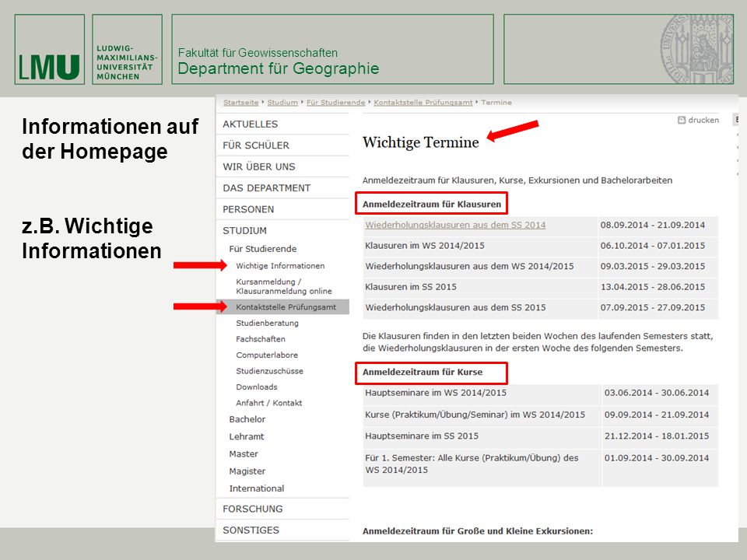Click Anmeldezeitraum für Große und Kleine Exkursionen heading
The width and height of the screenshot is (747, 560).
478,531
